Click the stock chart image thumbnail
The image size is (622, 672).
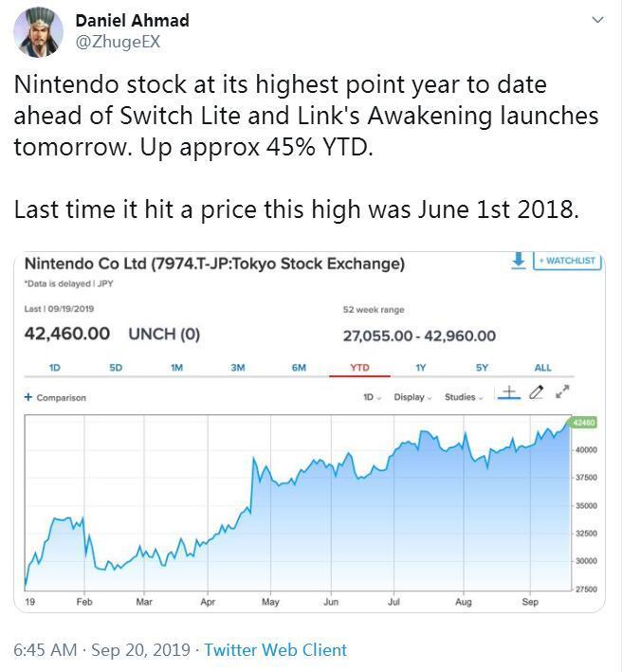(x=309, y=431)
